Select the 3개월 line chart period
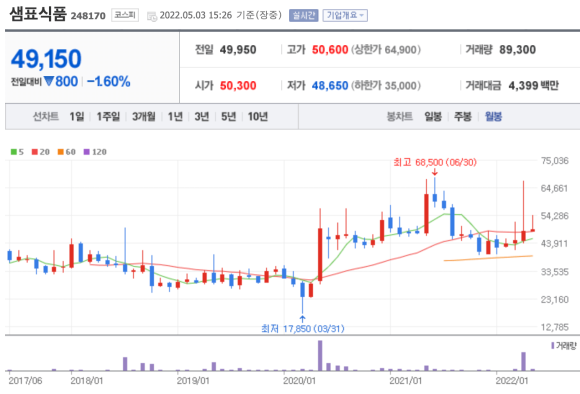The width and height of the screenshot is (580, 394). [144, 117]
